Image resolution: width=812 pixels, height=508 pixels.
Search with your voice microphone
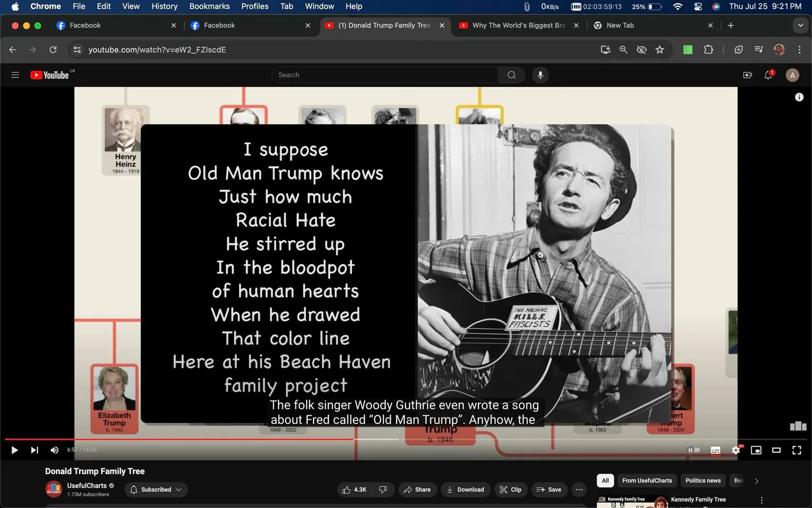point(540,75)
